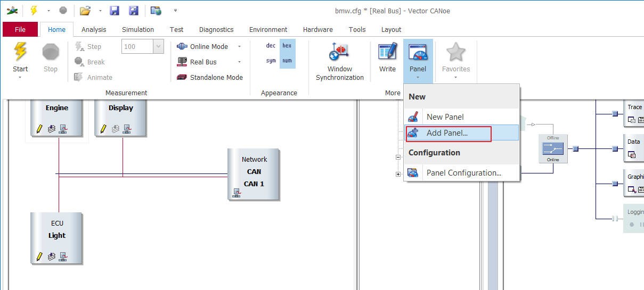Open the Write window icon

click(x=387, y=52)
